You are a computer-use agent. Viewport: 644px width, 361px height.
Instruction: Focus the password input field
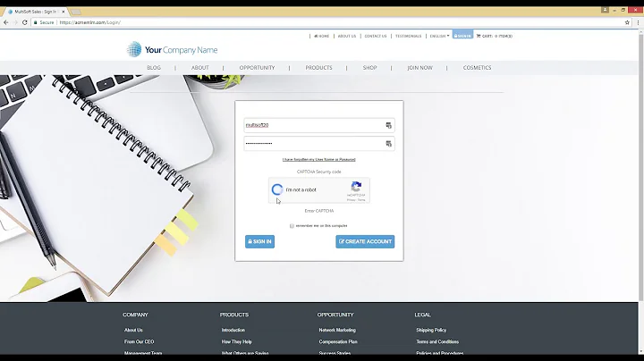319,144
